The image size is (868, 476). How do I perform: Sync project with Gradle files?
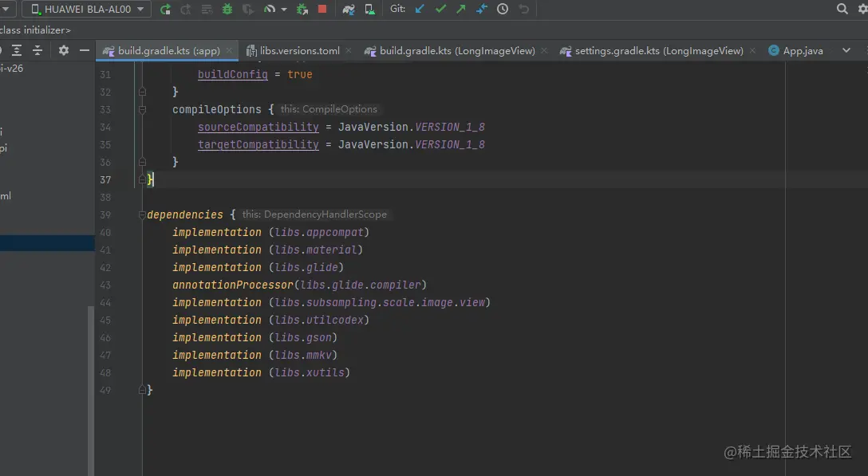pyautogui.click(x=348, y=9)
